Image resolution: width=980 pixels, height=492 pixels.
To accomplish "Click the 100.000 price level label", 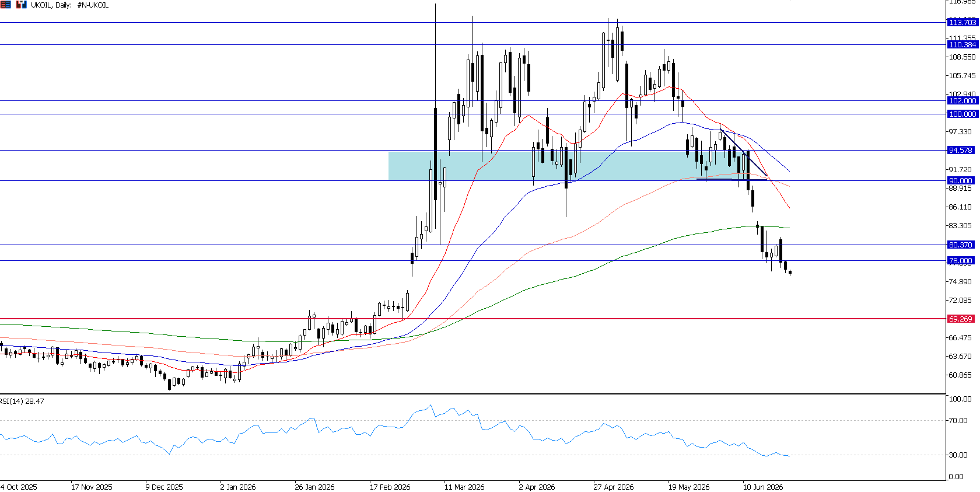I will click(962, 114).
